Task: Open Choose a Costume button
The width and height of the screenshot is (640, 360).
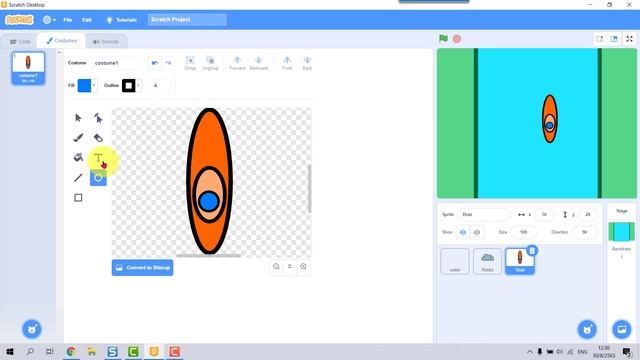Action: [32, 329]
